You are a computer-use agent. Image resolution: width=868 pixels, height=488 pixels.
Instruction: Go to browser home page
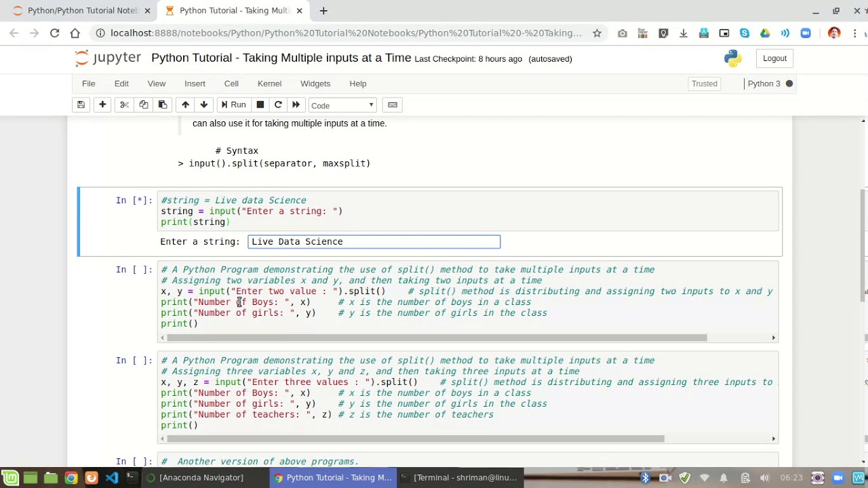(75, 33)
